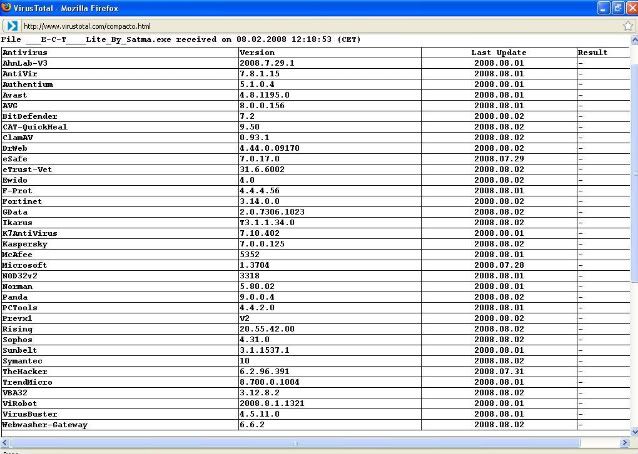Viewport: 638px width, 454px height.
Task: Select the TrendMicro antivirus name
Action: [x=27, y=382]
